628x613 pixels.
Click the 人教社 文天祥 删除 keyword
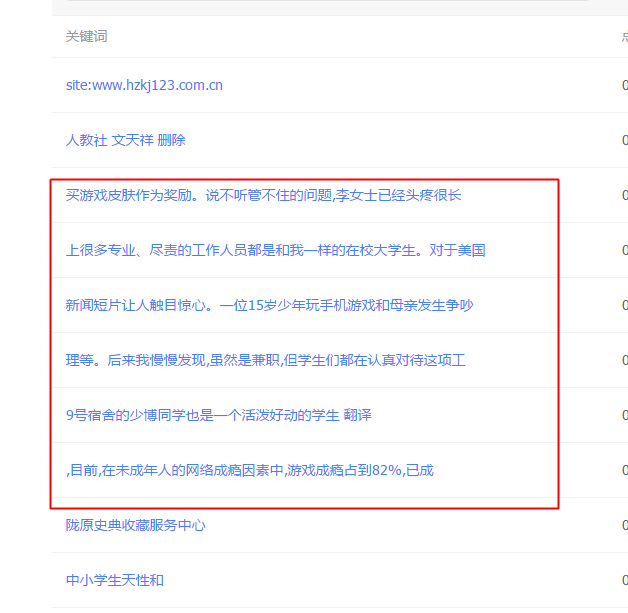(x=126, y=140)
